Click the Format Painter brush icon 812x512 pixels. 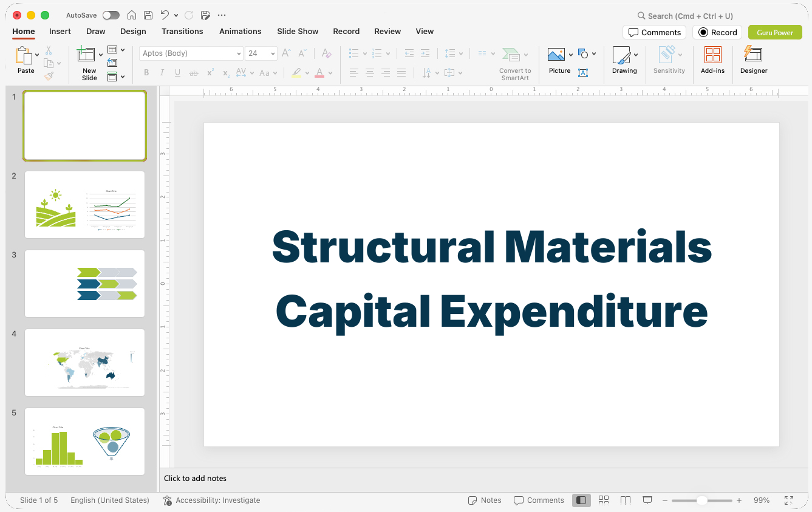pyautogui.click(x=49, y=76)
